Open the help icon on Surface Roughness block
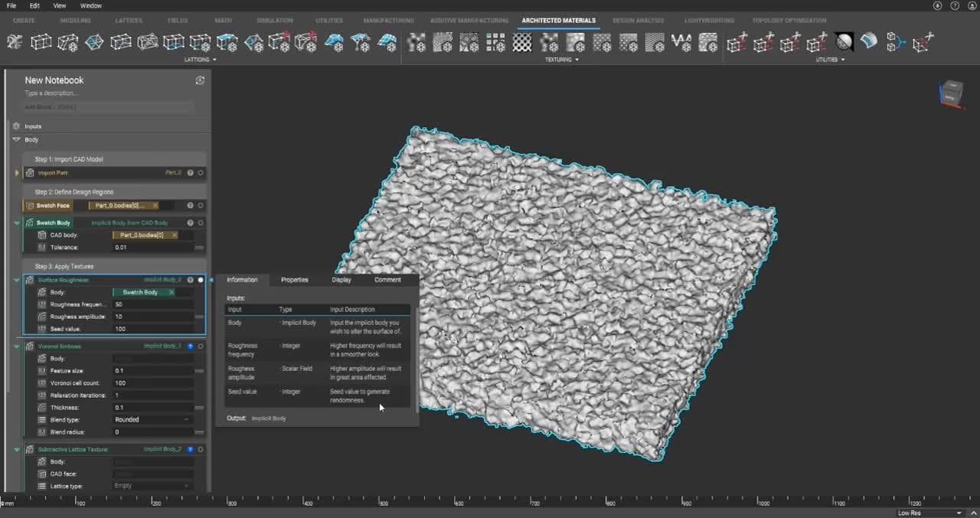Screen dimensions: 980x518 190,280
